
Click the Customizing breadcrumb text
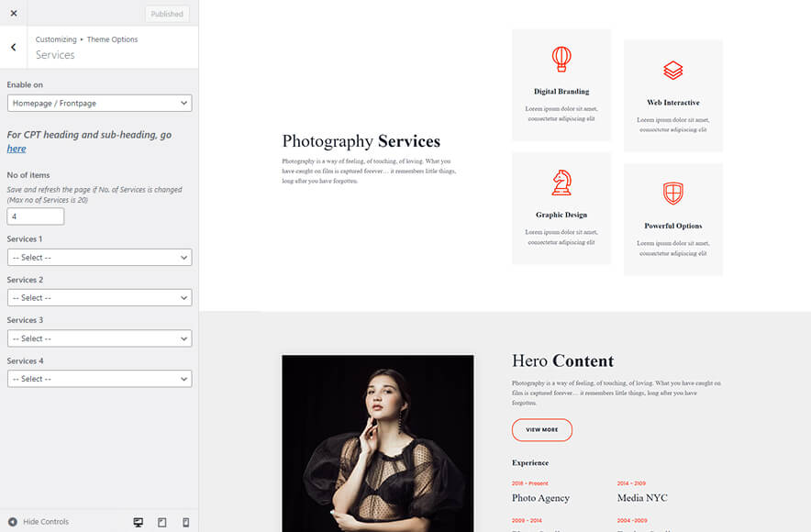56,39
